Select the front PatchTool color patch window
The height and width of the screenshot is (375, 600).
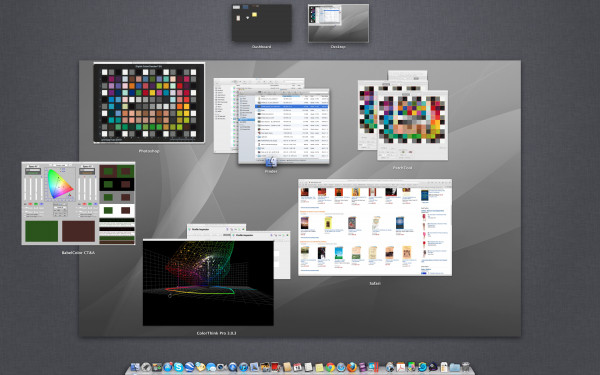tap(412, 125)
